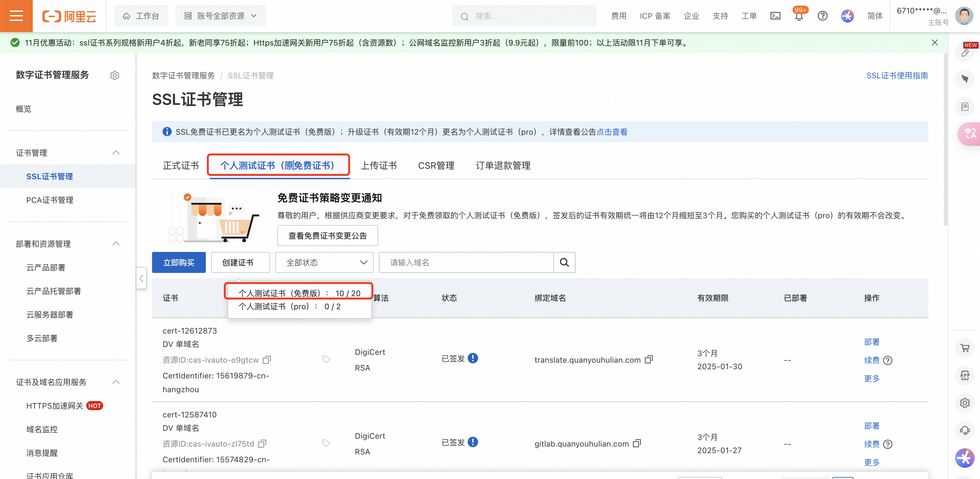Copy translate.quanyouhulian.com domain with copy icon

click(649, 360)
